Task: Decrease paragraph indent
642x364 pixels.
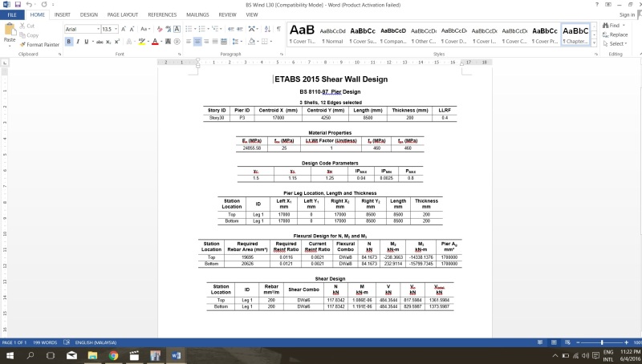Action: (x=231, y=29)
